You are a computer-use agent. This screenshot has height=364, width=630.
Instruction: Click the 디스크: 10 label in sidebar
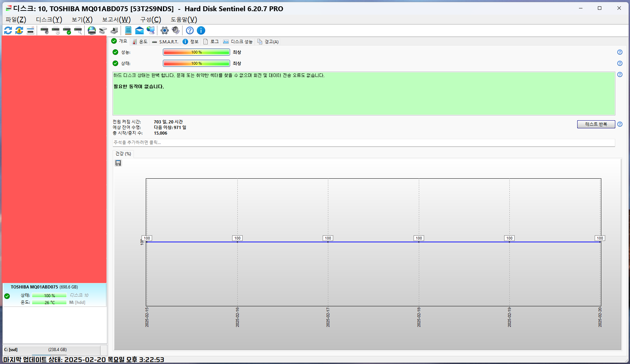pos(79,295)
